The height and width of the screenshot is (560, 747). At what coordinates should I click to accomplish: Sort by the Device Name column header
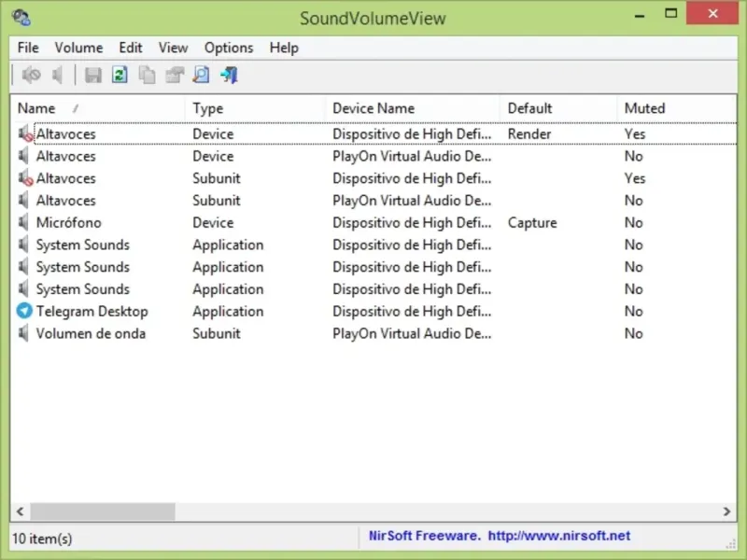[373, 108]
